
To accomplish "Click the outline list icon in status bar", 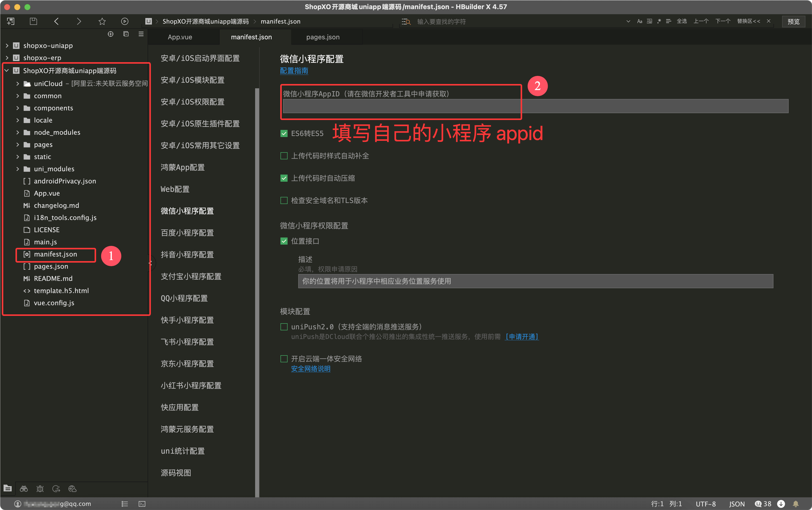I will (x=125, y=504).
